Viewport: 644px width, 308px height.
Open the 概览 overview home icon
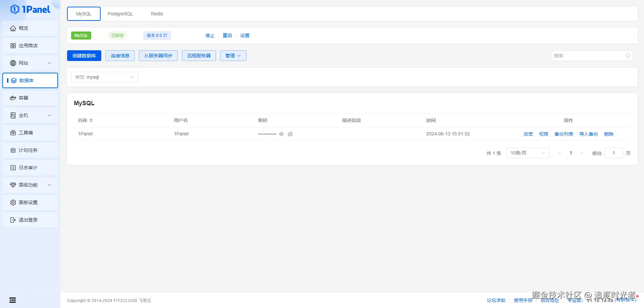coord(13,28)
